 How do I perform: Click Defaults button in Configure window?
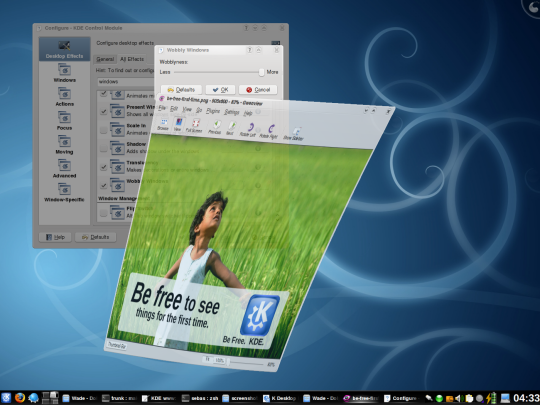click(x=95, y=237)
